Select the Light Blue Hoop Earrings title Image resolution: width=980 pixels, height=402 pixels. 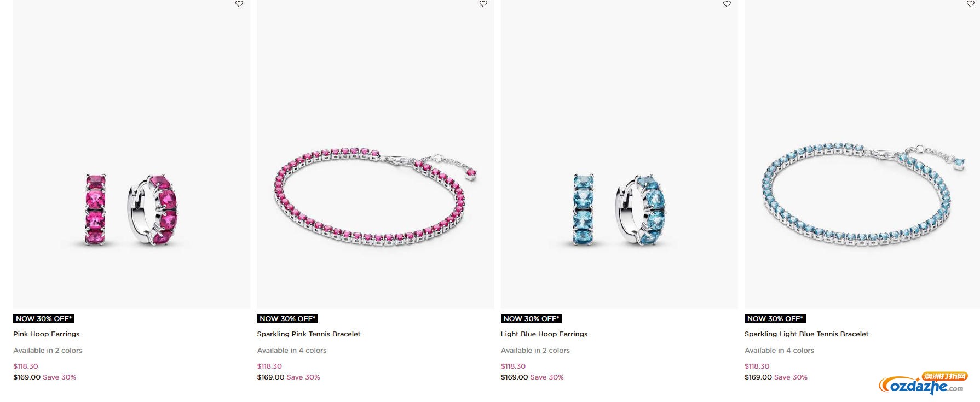pyautogui.click(x=544, y=334)
